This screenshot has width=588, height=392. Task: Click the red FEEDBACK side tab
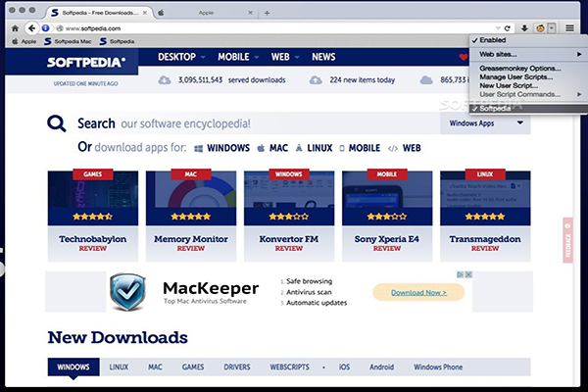(567, 240)
